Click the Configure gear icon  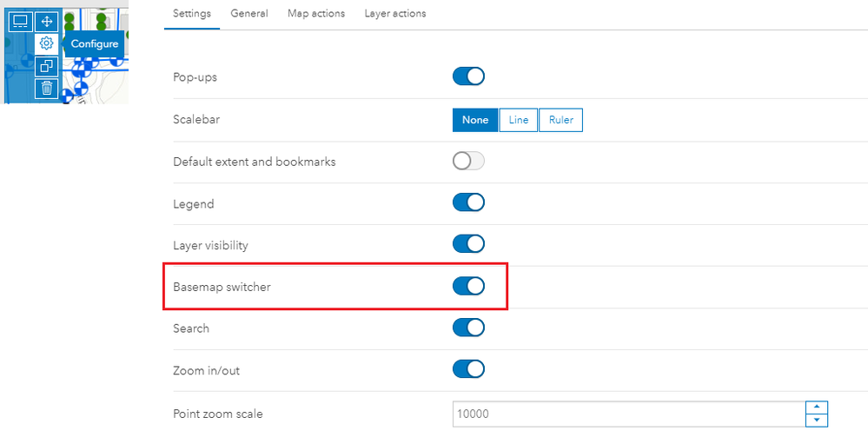point(47,43)
